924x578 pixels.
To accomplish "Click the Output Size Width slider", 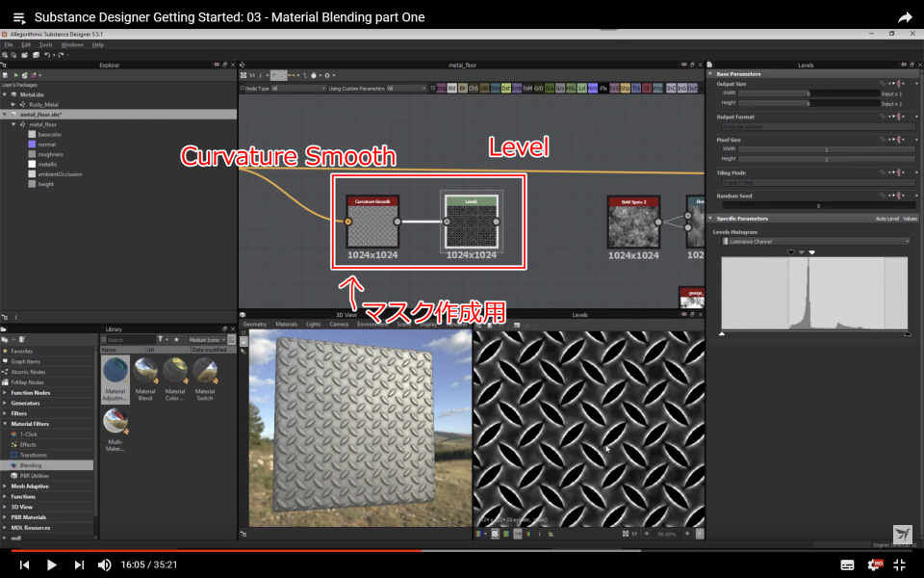I will click(809, 93).
